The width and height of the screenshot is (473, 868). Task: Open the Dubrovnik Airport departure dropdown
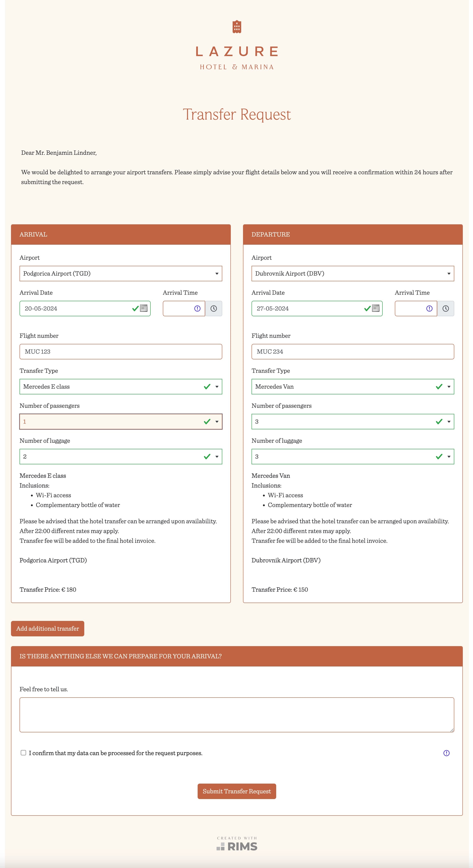click(x=353, y=273)
